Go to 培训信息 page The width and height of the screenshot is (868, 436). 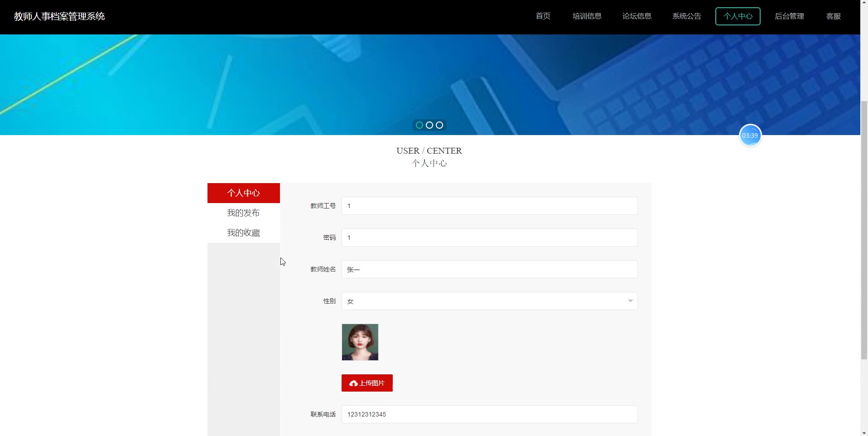pyautogui.click(x=587, y=16)
